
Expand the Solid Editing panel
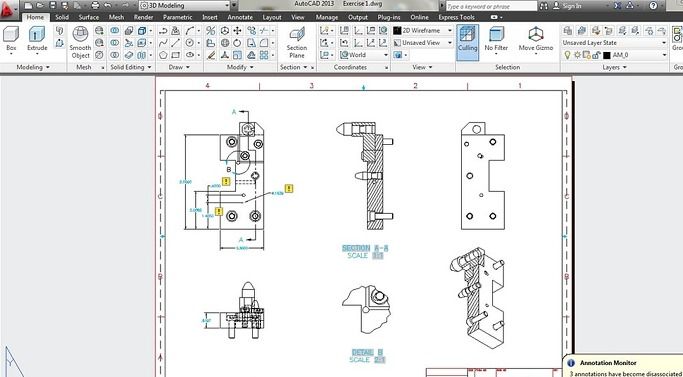[131, 67]
